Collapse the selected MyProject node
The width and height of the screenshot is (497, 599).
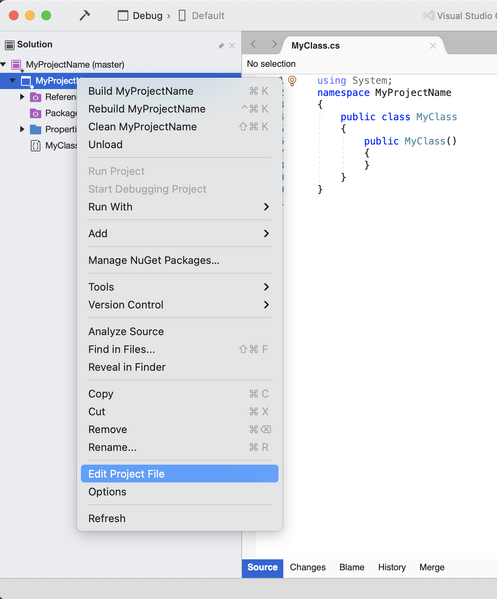click(x=13, y=81)
